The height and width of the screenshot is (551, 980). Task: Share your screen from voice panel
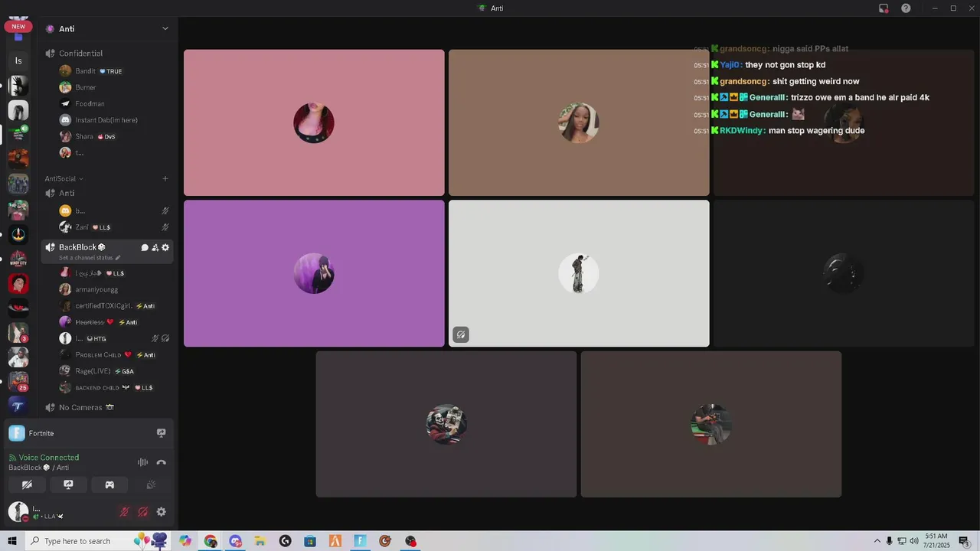click(68, 484)
